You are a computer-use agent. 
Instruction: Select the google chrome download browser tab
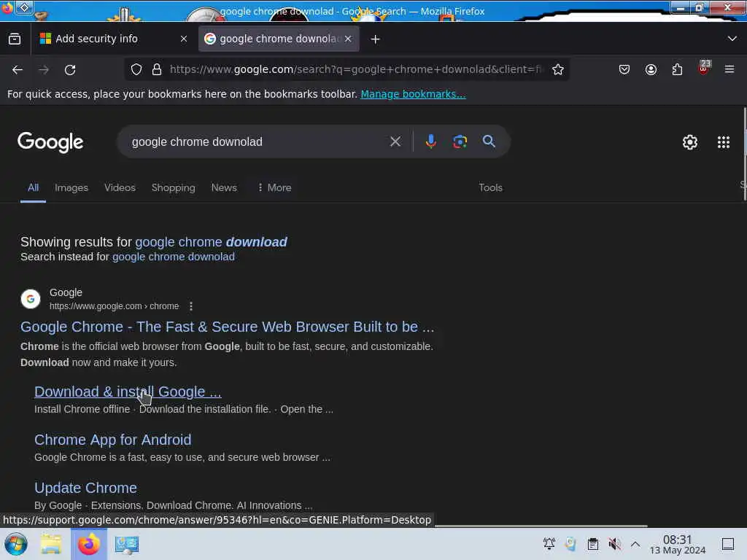[279, 39]
